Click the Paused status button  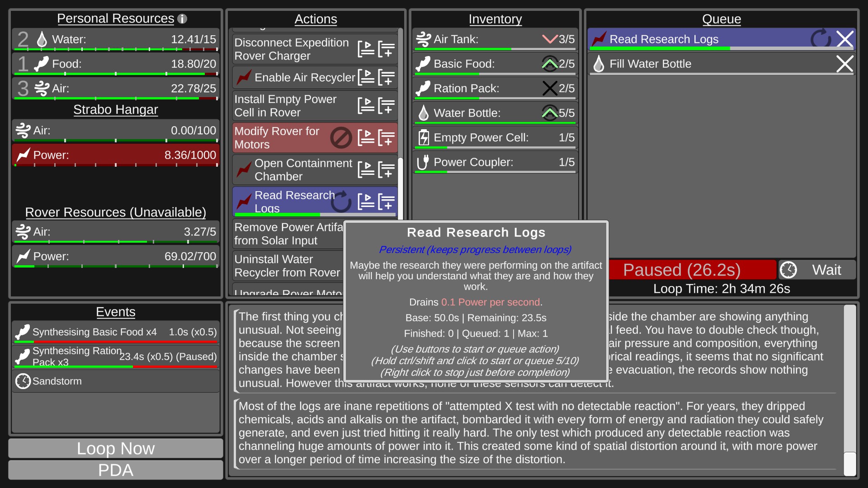(x=692, y=270)
